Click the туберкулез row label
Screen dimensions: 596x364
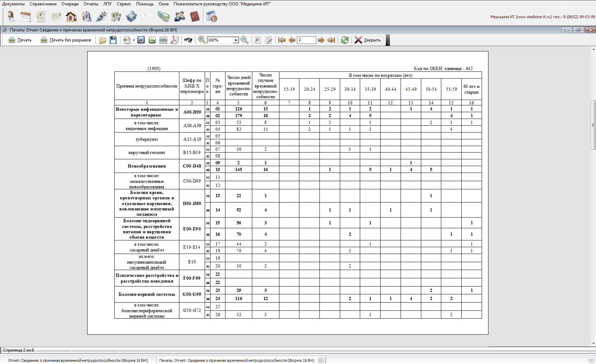[147, 139]
